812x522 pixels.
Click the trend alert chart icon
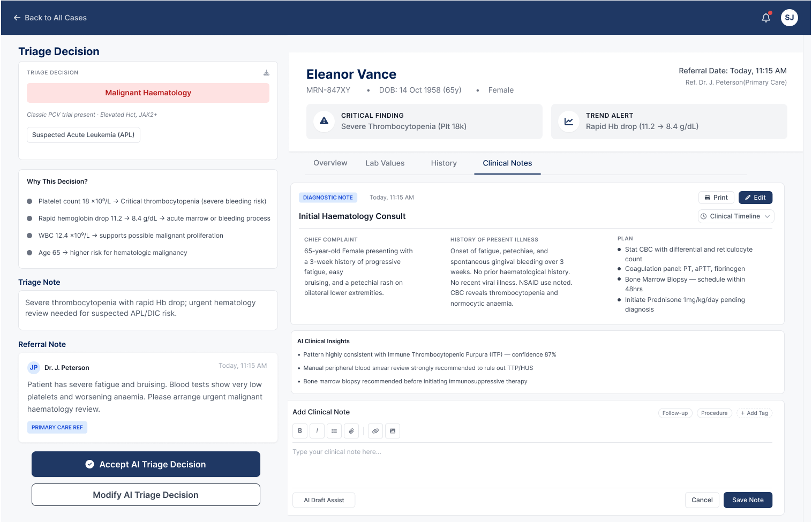tap(569, 121)
